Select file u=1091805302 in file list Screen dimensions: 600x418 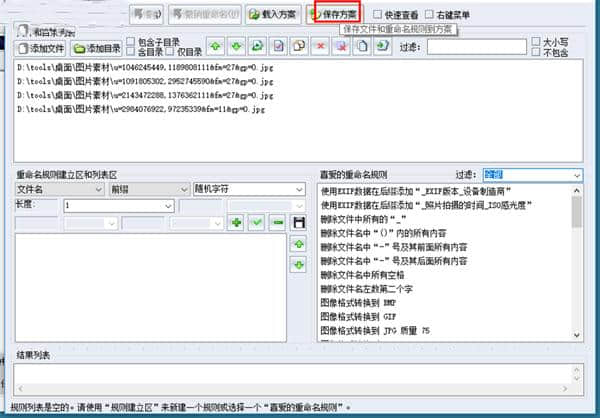(x=145, y=81)
